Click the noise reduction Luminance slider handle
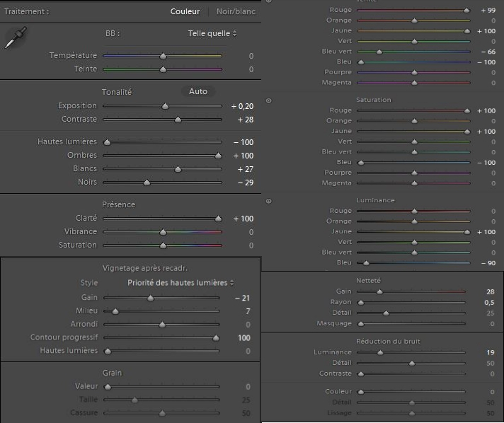 click(x=380, y=352)
